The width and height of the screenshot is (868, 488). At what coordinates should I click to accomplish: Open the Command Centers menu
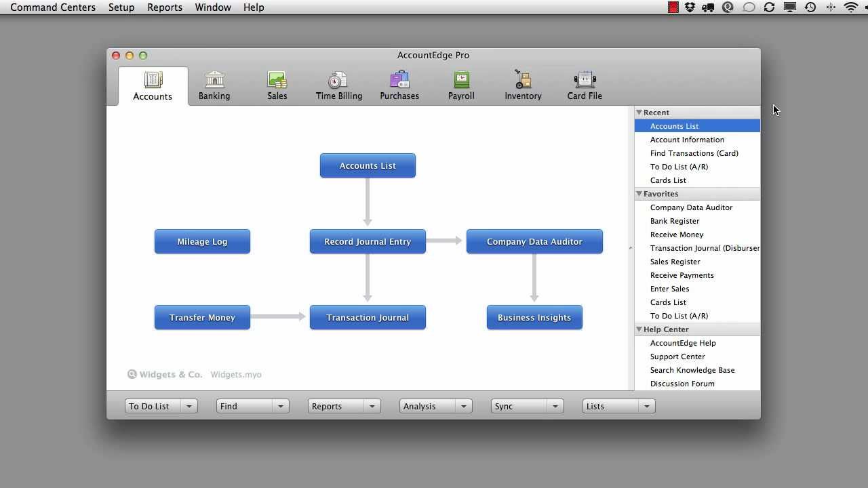[x=53, y=7]
